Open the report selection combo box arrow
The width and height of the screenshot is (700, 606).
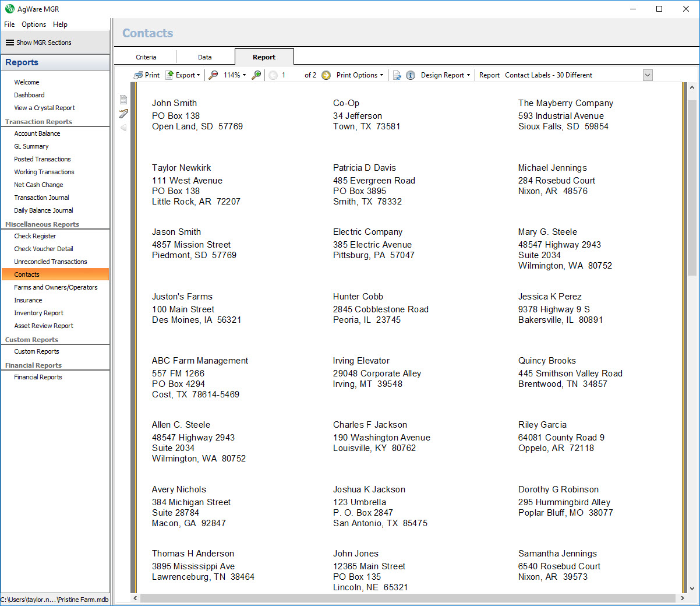coord(648,75)
